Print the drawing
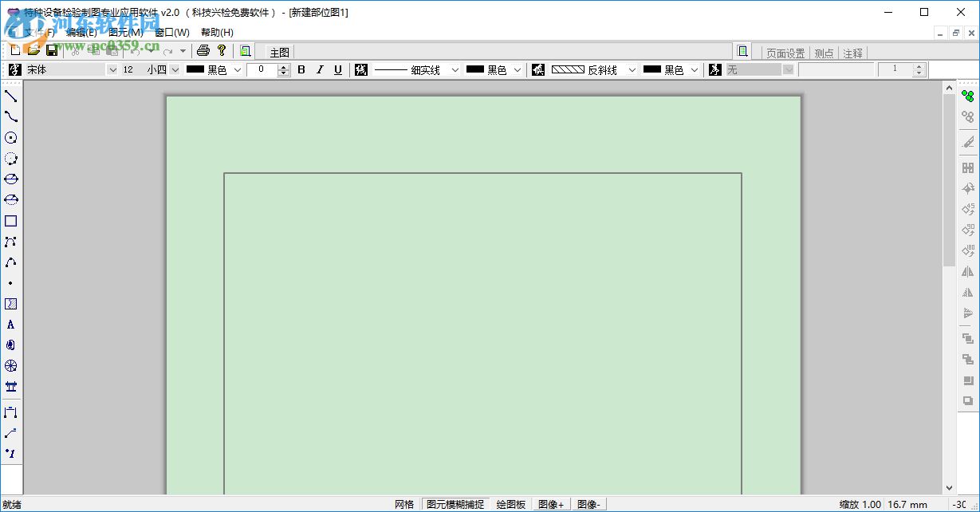 point(203,50)
